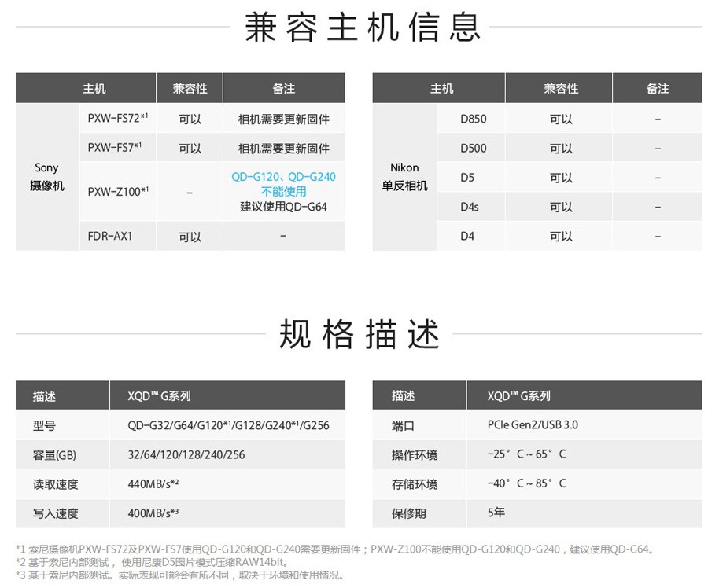
Task: Click the 型号 label
Action: point(44,425)
